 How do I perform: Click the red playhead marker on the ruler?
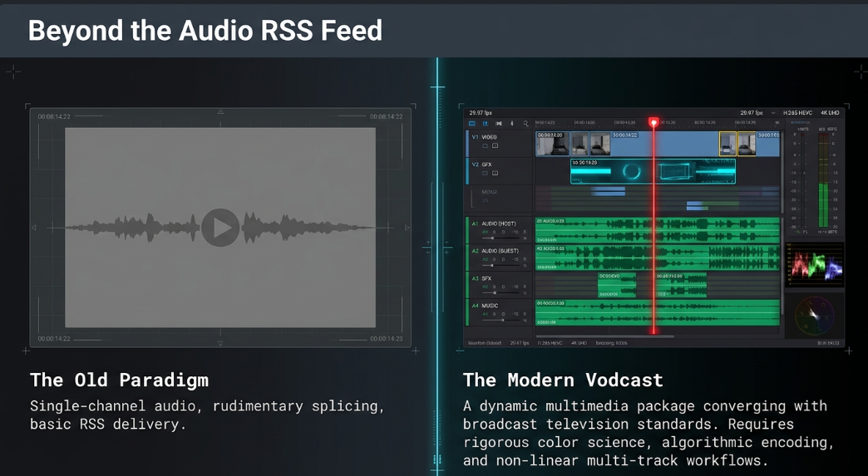[x=653, y=122]
